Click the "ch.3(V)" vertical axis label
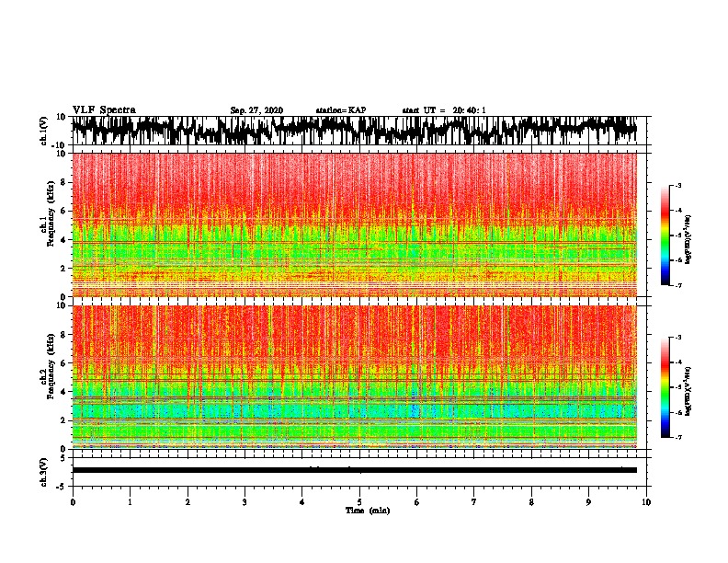This screenshot has width=728, height=563. pyautogui.click(x=44, y=472)
